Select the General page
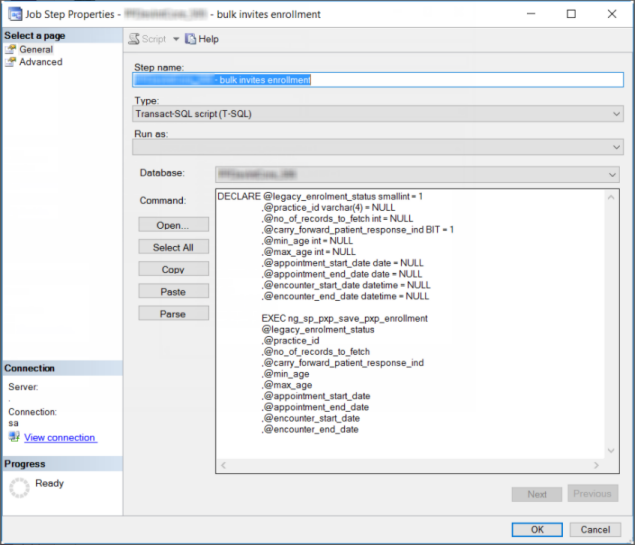This screenshot has width=635, height=545. 36,49
